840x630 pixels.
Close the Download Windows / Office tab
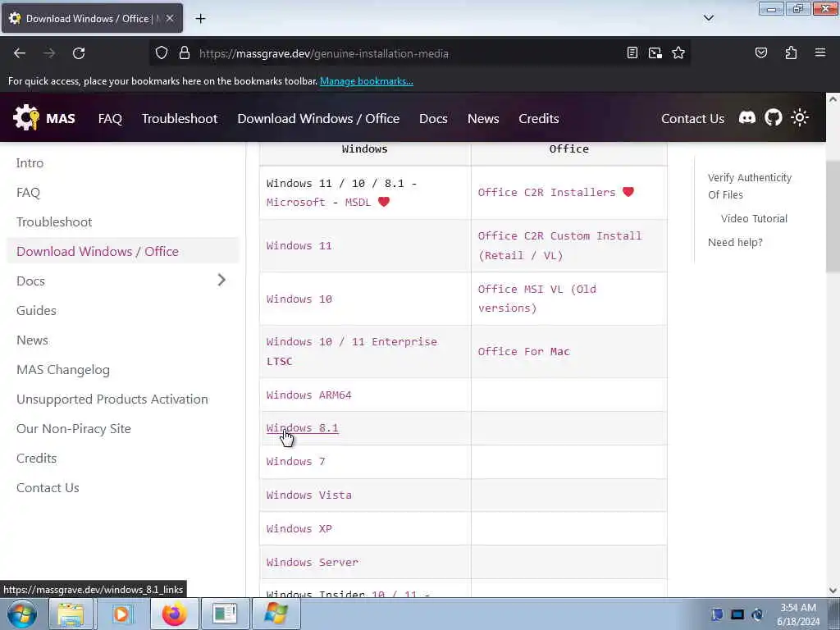click(169, 18)
